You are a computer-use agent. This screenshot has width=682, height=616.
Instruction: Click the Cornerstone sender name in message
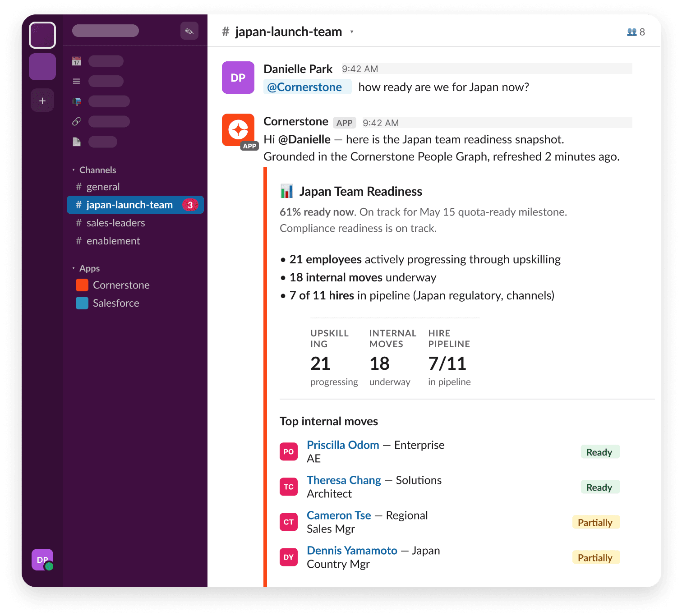pyautogui.click(x=296, y=122)
